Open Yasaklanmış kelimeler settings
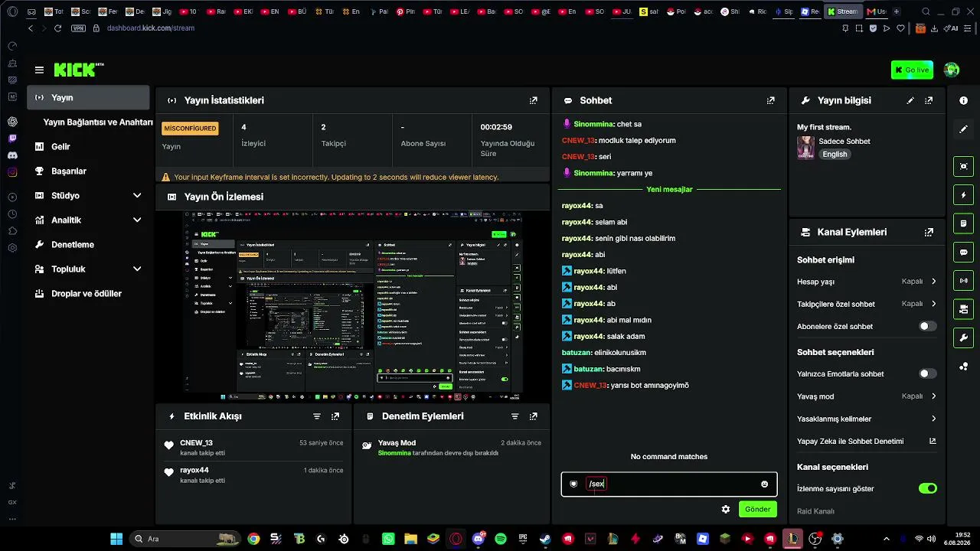Image resolution: width=980 pixels, height=551 pixels. click(x=867, y=419)
